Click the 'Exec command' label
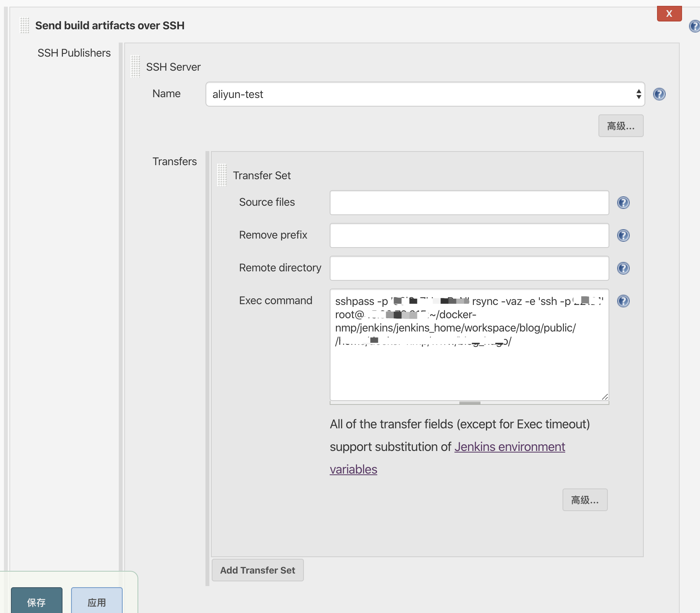The width and height of the screenshot is (700, 613). (275, 300)
